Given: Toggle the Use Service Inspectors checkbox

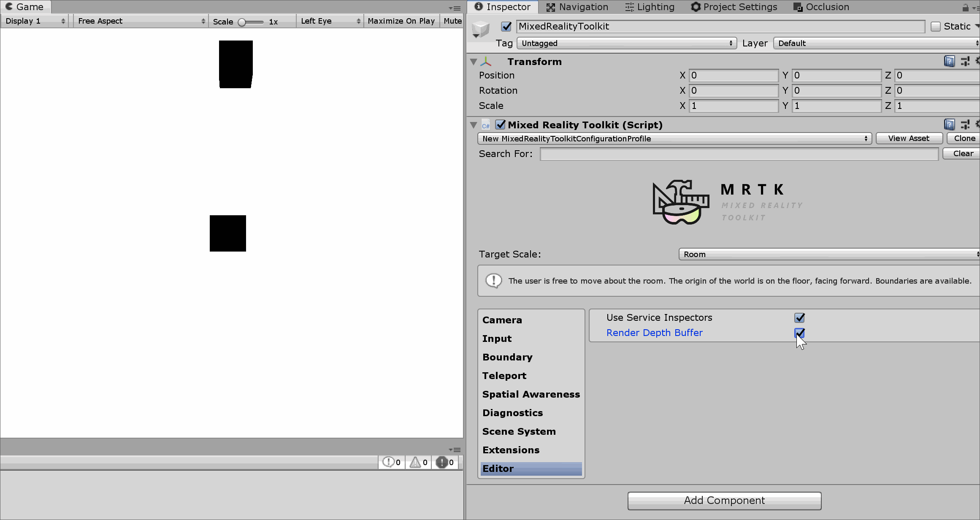Looking at the screenshot, I should point(799,317).
